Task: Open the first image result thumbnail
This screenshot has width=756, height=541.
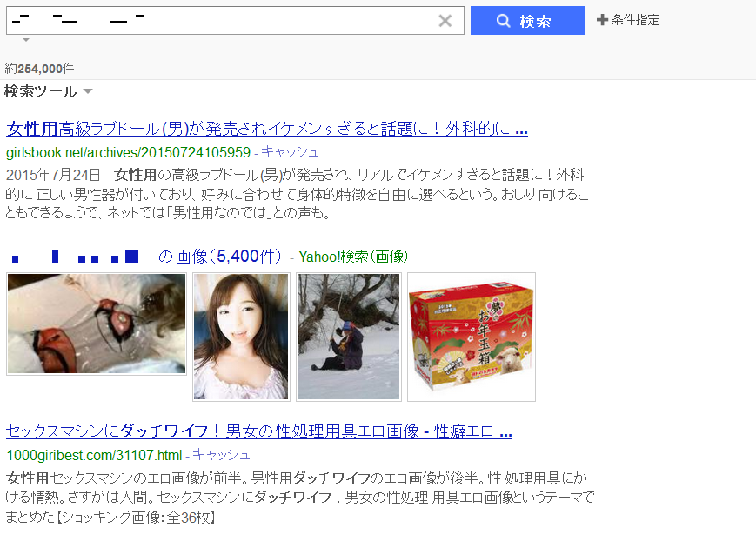Action: pos(97,324)
